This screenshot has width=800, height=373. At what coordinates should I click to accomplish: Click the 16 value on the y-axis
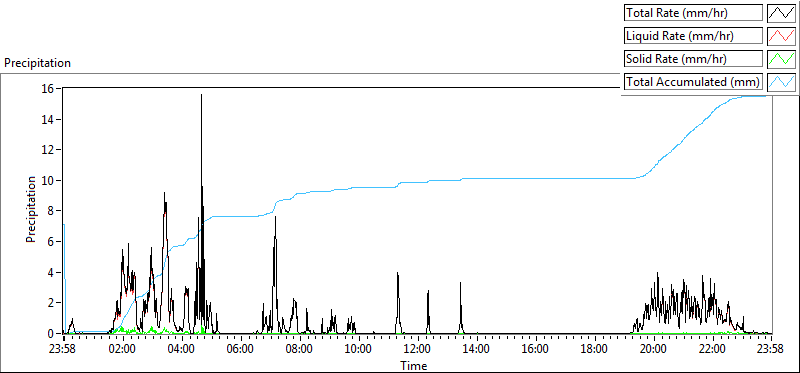click(48, 89)
